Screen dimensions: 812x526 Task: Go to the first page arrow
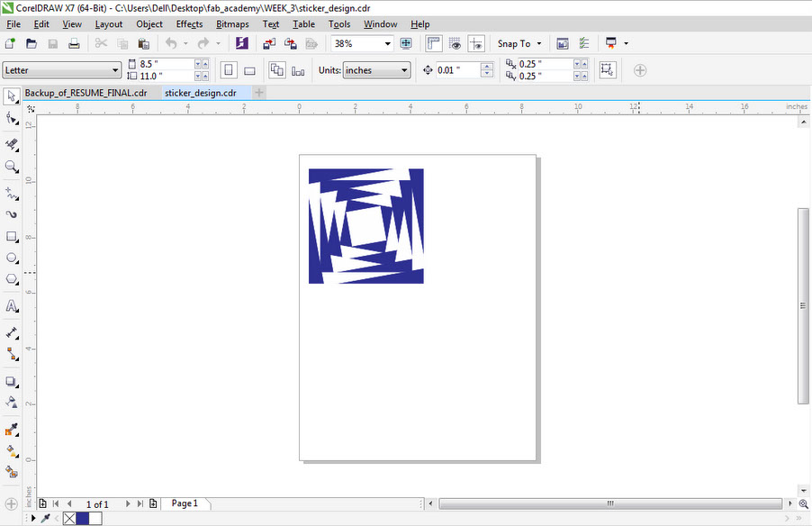[56, 503]
